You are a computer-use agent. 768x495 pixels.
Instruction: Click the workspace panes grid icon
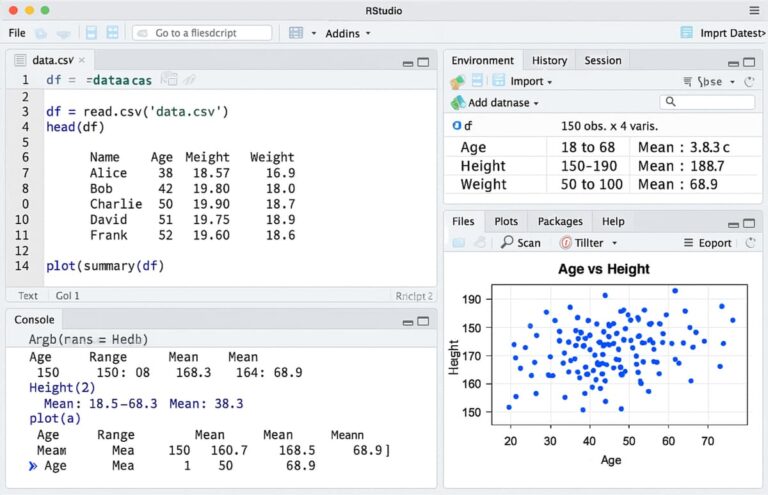(x=296, y=33)
